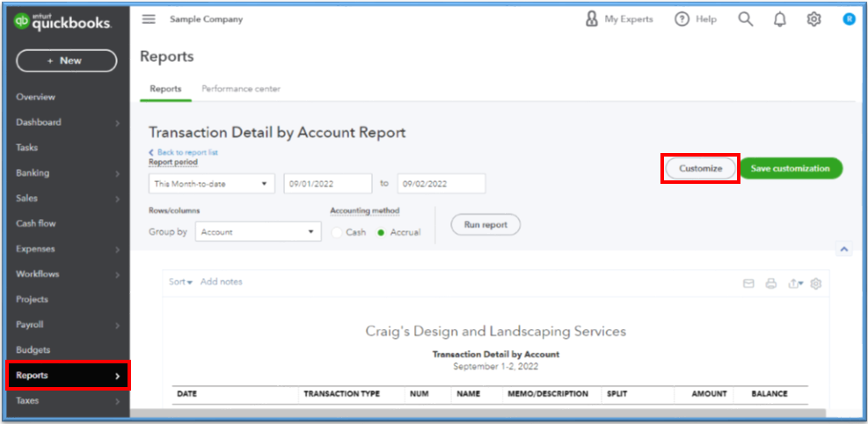
Task: Print the report using printer icon
Action: click(x=771, y=284)
